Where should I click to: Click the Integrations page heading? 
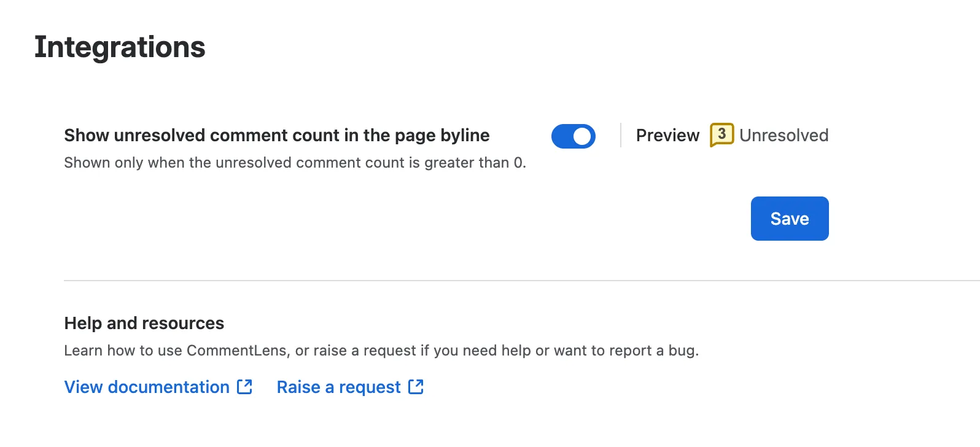[x=120, y=47]
